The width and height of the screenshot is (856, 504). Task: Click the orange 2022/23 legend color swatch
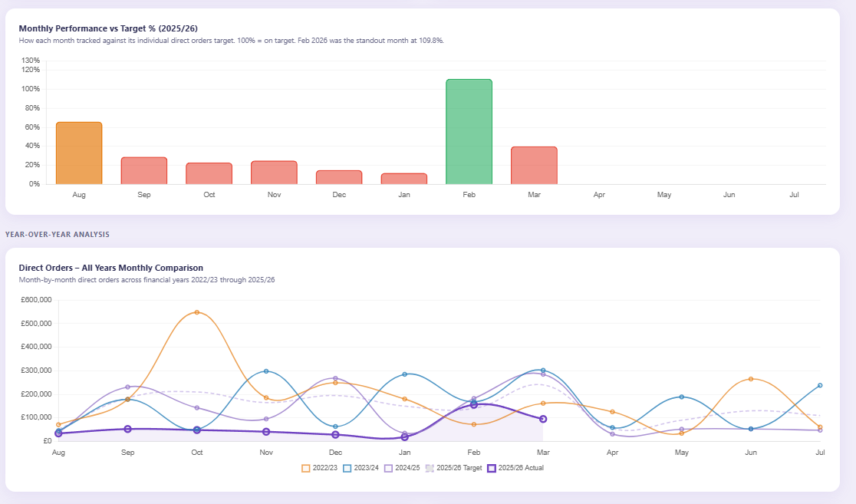(305, 467)
